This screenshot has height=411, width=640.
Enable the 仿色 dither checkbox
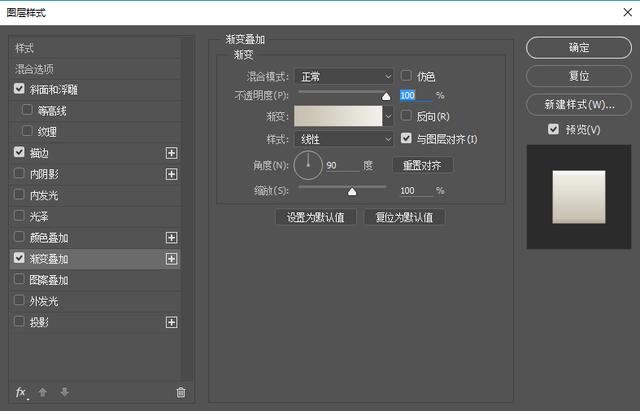406,76
